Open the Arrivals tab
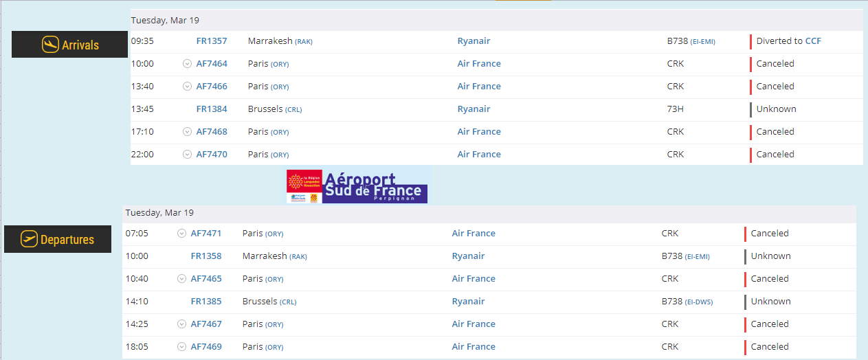The width and height of the screenshot is (868, 360). [x=70, y=45]
